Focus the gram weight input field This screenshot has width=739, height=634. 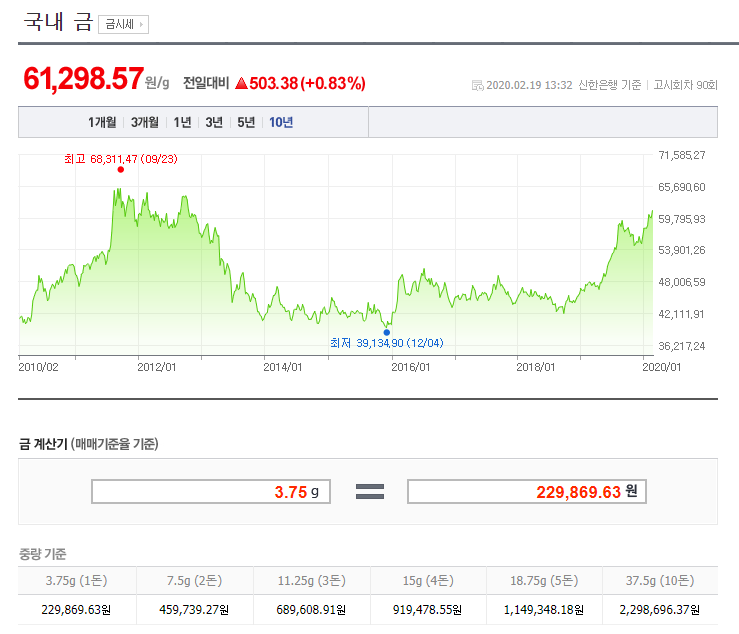point(210,492)
